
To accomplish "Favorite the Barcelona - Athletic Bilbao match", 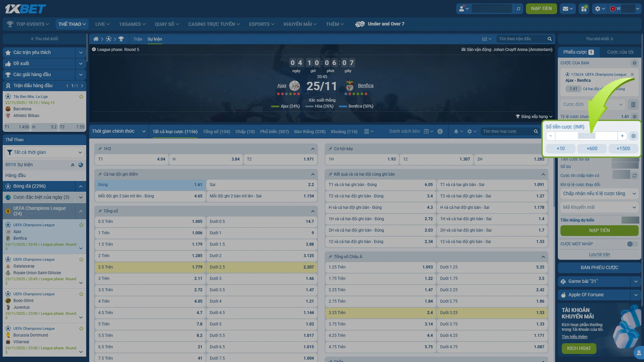I will tap(81, 97).
